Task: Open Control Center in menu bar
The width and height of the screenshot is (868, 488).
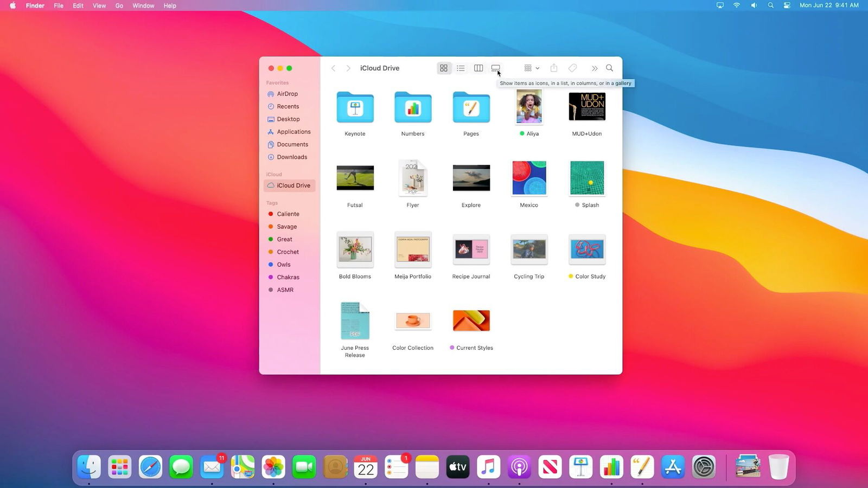Action: pos(787,5)
